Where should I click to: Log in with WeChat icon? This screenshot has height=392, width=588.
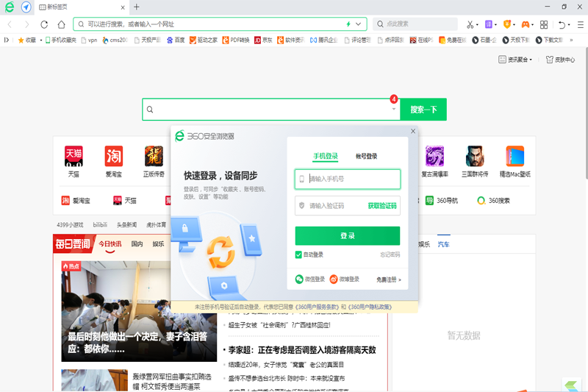pyautogui.click(x=299, y=279)
